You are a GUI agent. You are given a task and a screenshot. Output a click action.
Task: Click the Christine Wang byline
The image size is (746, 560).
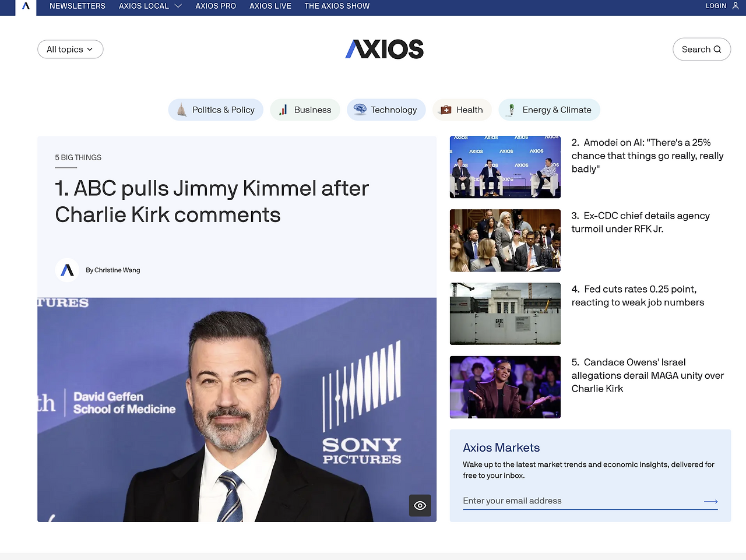pos(113,270)
